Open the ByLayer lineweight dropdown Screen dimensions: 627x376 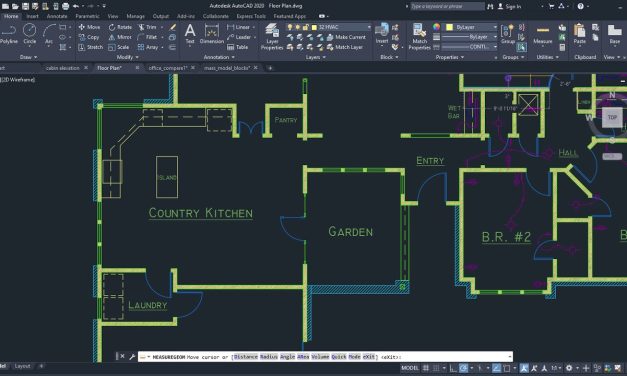[x=470, y=37]
